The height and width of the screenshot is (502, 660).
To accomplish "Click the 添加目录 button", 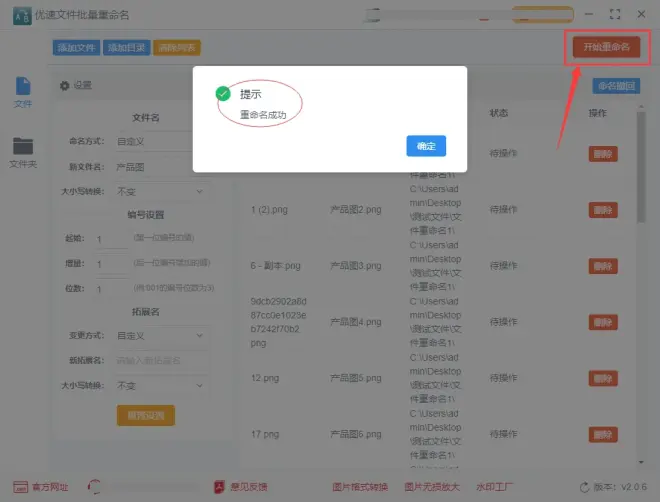I will 126,48.
